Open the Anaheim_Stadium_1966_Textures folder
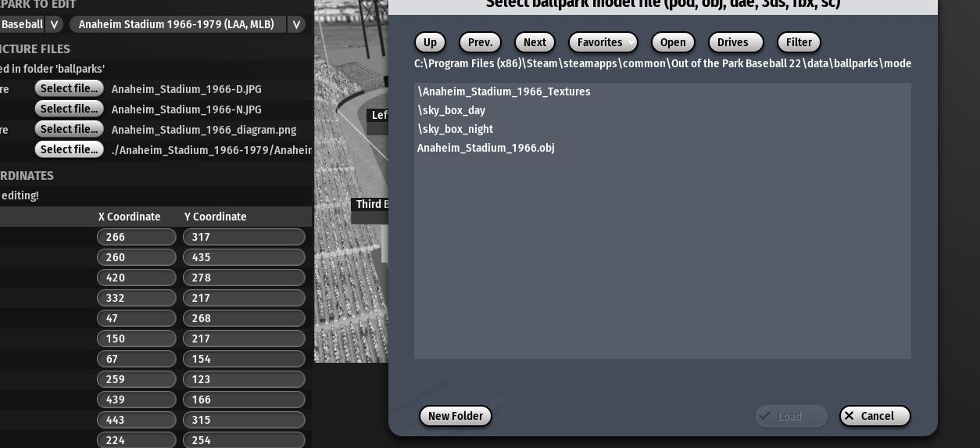 pyautogui.click(x=504, y=91)
